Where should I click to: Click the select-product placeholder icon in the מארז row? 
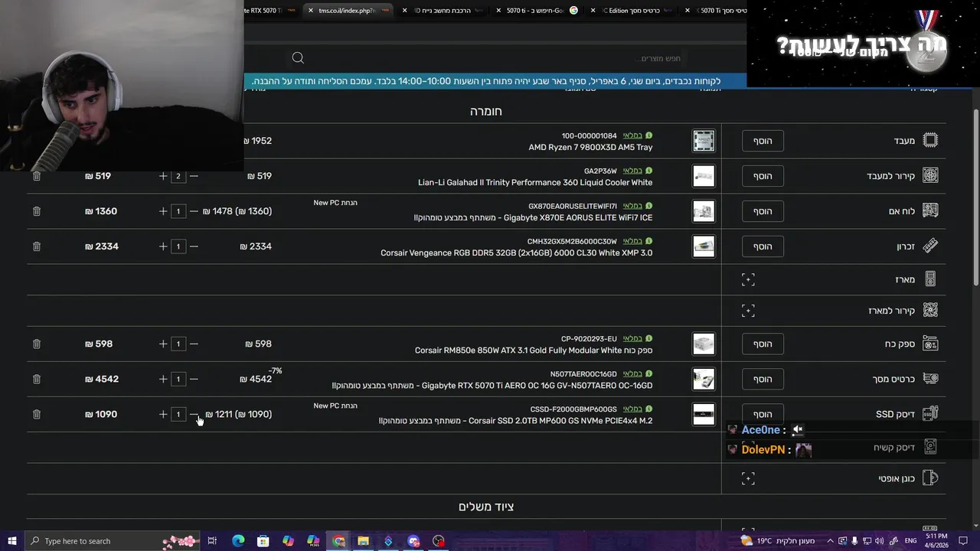point(748,279)
